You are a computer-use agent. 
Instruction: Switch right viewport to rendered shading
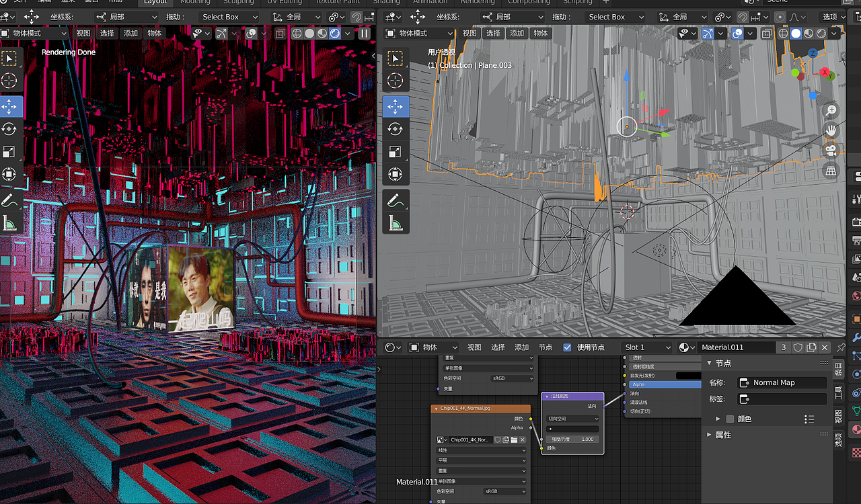coord(822,33)
